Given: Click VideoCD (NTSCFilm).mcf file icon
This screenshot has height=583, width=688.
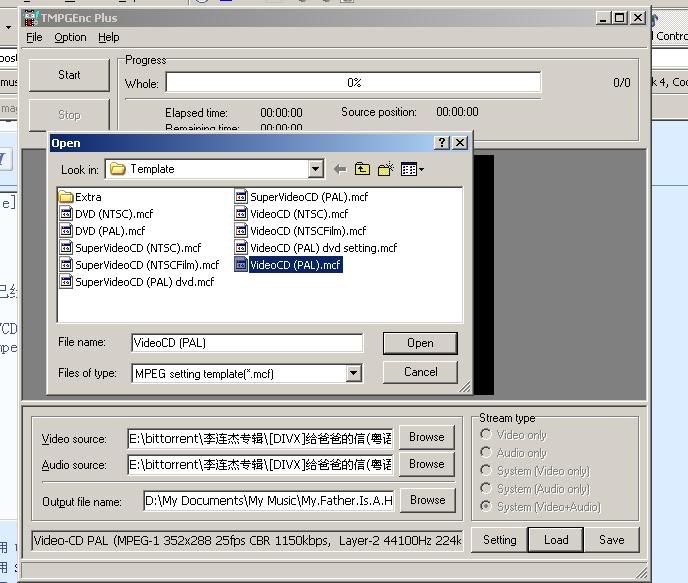Looking at the screenshot, I should coord(241,230).
